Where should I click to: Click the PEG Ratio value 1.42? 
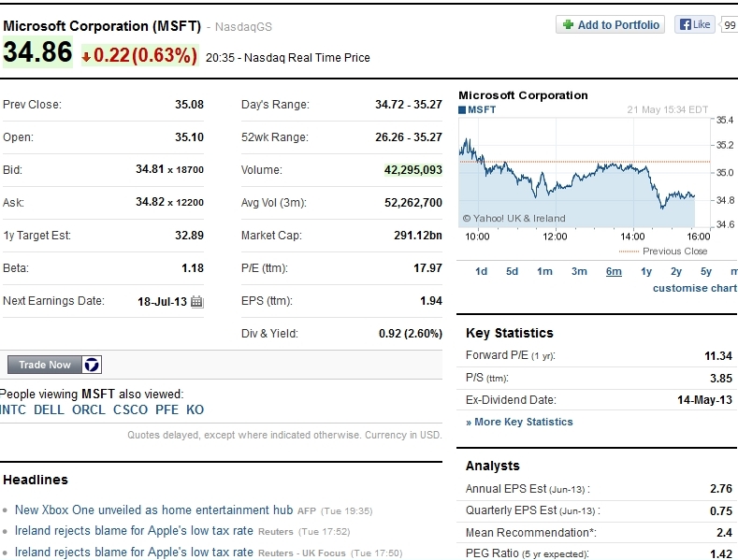click(721, 554)
